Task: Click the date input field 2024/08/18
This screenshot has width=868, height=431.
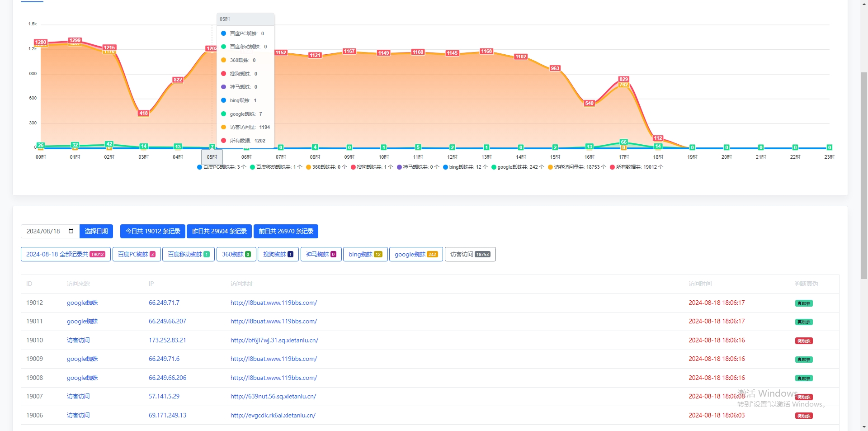Action: click(x=50, y=231)
